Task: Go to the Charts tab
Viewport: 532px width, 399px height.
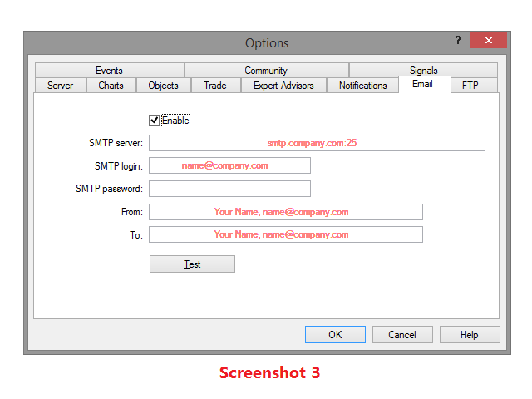Action: pyautogui.click(x=111, y=86)
